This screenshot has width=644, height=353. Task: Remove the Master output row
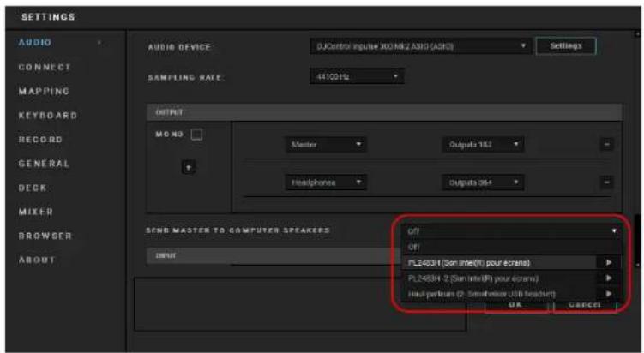(607, 145)
